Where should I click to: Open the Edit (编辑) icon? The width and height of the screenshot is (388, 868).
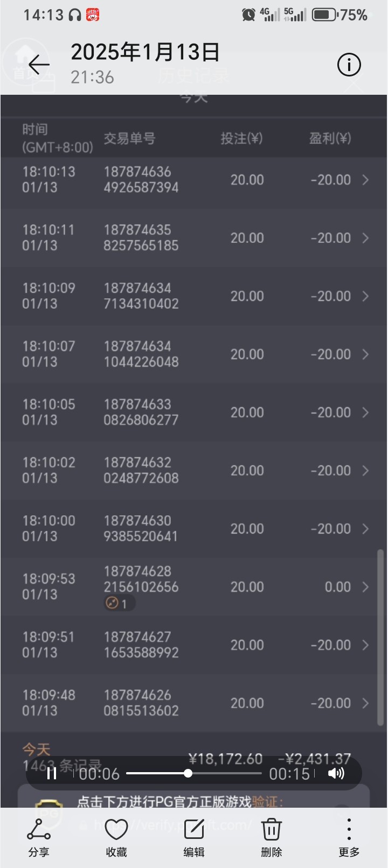point(194,837)
